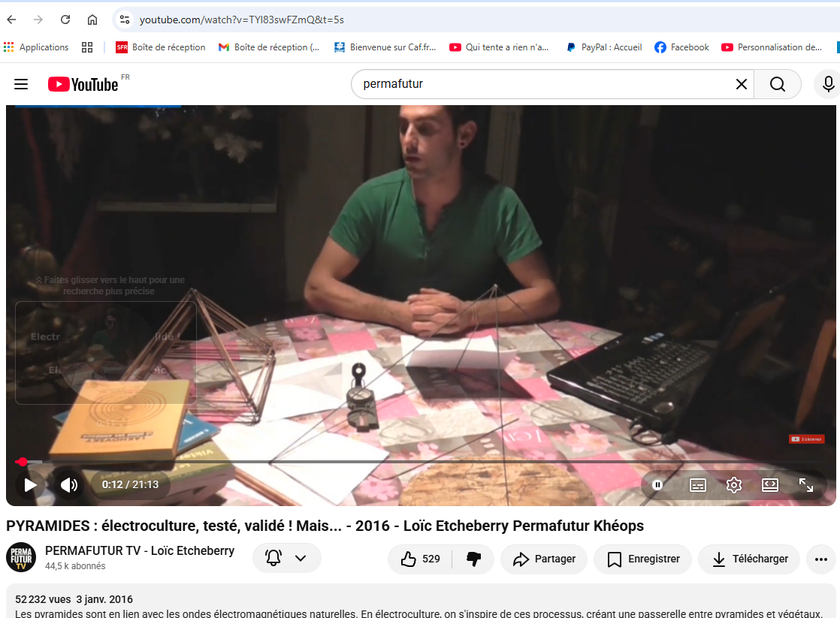840x618 pixels.
Task: Start voice search with the microphone
Action: click(x=828, y=84)
